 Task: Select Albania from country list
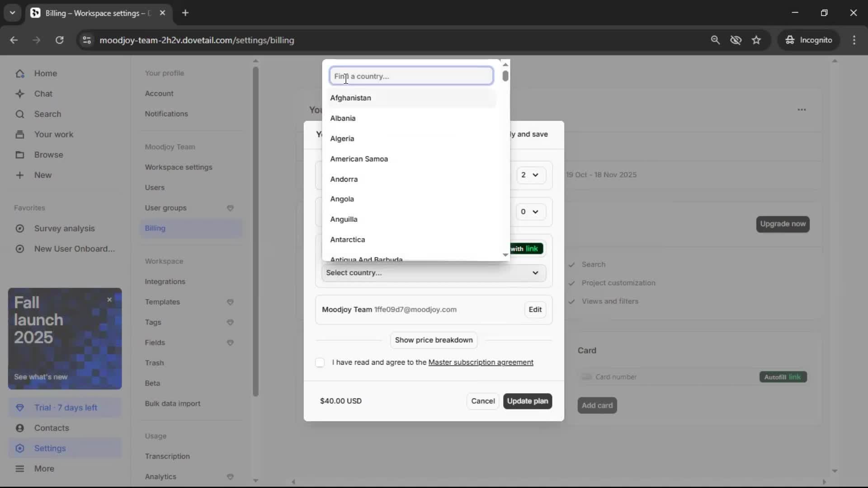(343, 118)
